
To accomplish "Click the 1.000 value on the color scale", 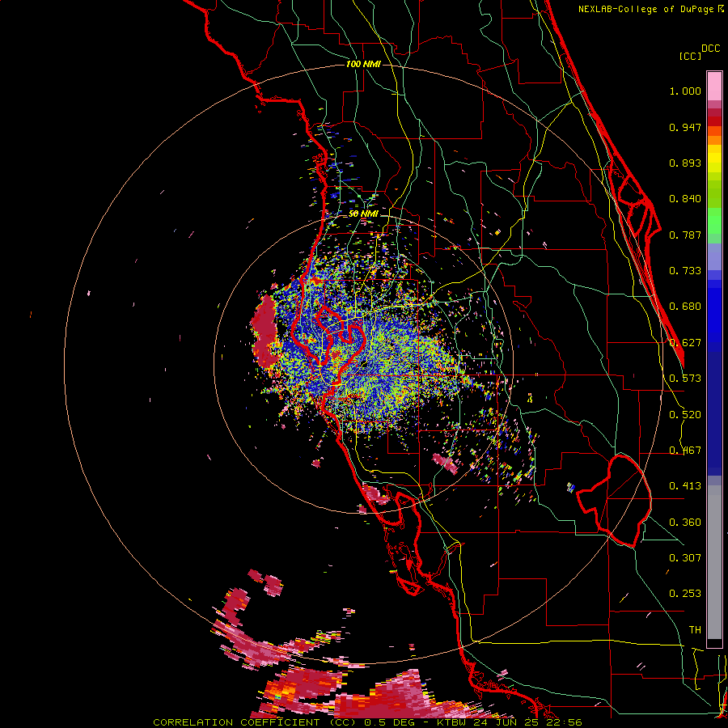I will [685, 91].
